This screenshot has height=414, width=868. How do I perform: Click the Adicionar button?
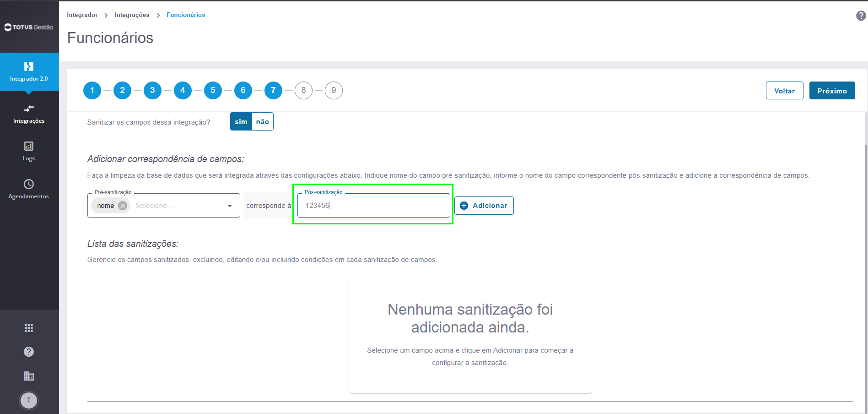tap(484, 206)
